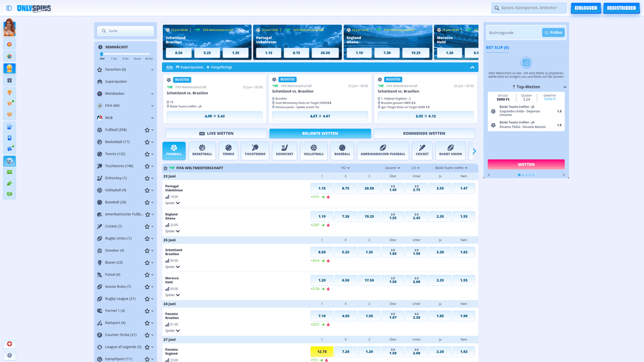Select the Volleyball sport icon tile
The width and height of the screenshot is (644, 362).
coord(314,151)
